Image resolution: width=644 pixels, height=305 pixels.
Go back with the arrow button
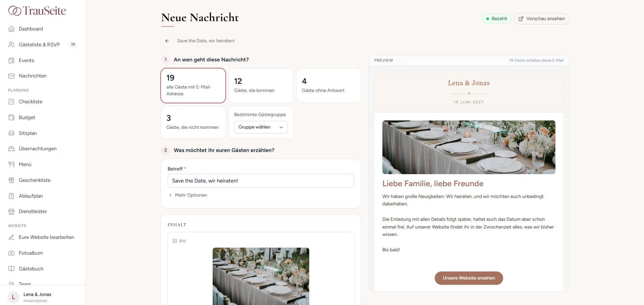click(167, 41)
